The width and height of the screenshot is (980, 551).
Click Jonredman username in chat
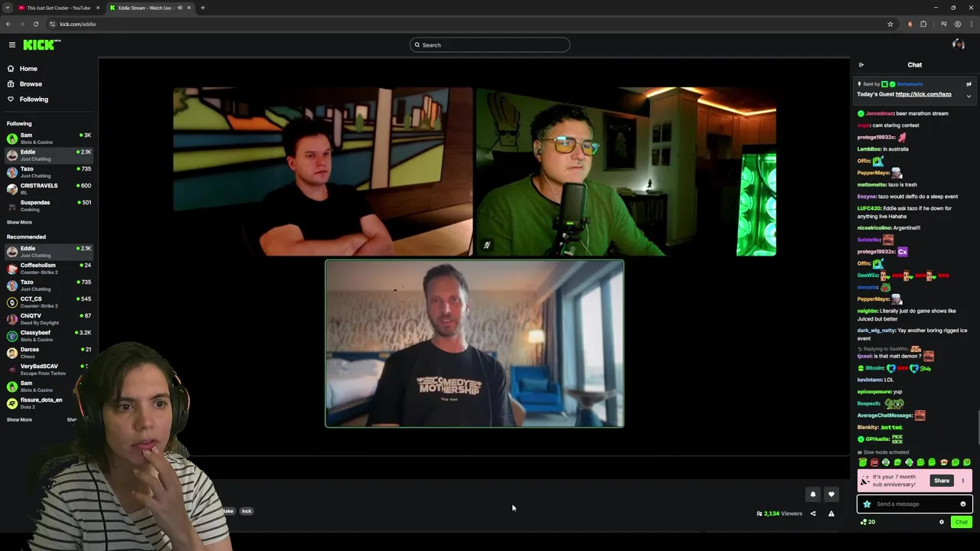coord(879,113)
